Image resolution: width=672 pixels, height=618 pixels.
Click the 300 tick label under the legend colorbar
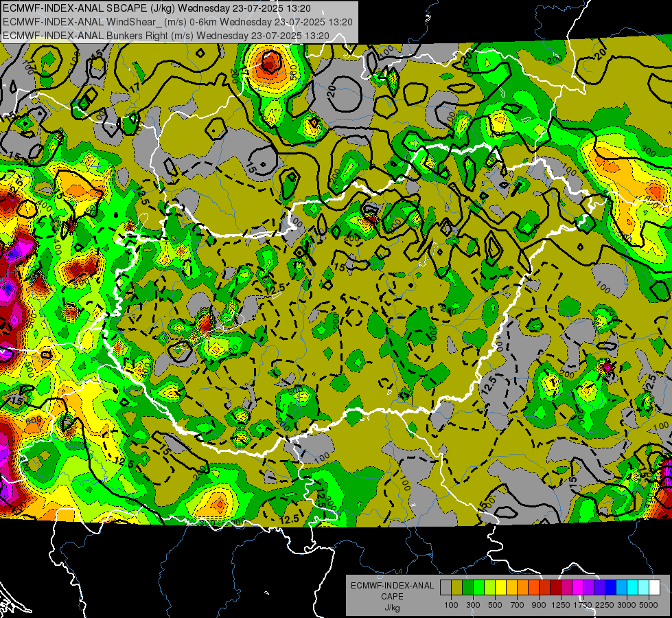point(473,605)
